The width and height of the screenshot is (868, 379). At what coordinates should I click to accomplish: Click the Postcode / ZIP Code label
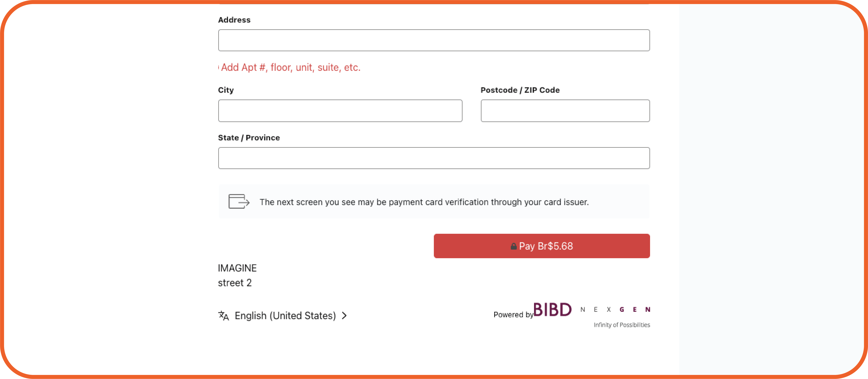[520, 90]
